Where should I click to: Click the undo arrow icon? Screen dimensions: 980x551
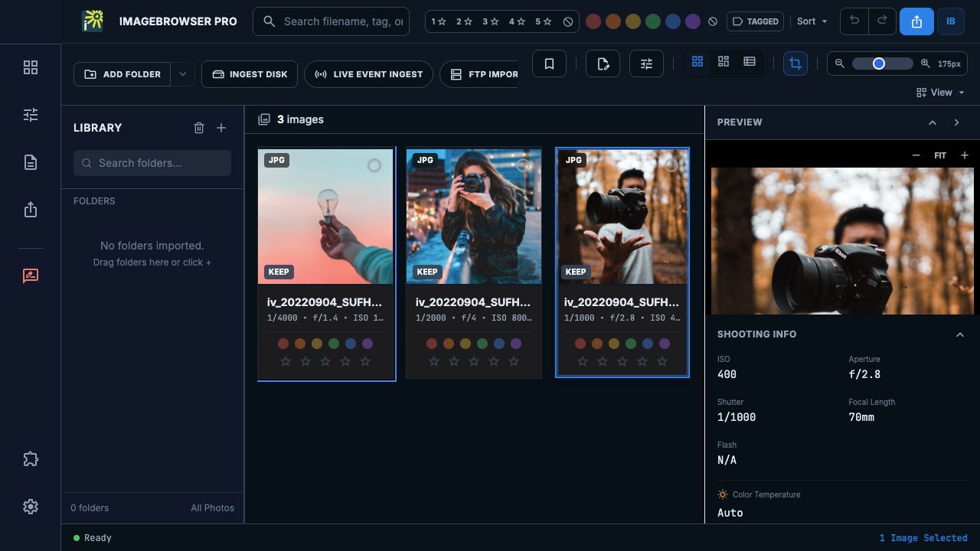tap(854, 21)
